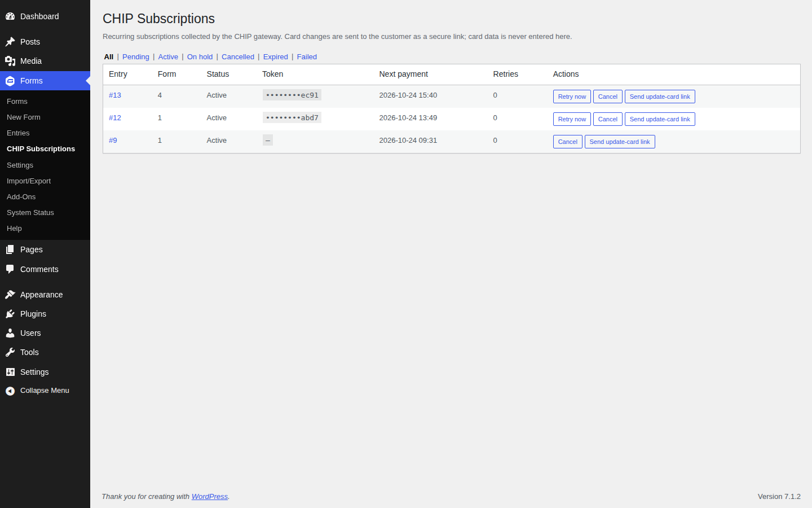Open Forms Help submenu item
Viewport: 812px width, 508px height.
pos(14,229)
